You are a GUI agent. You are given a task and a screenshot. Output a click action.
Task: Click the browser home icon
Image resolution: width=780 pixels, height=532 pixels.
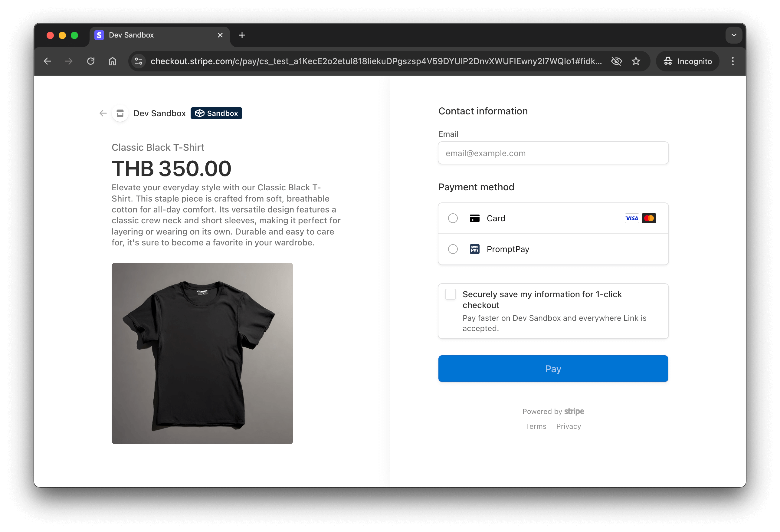pos(113,61)
